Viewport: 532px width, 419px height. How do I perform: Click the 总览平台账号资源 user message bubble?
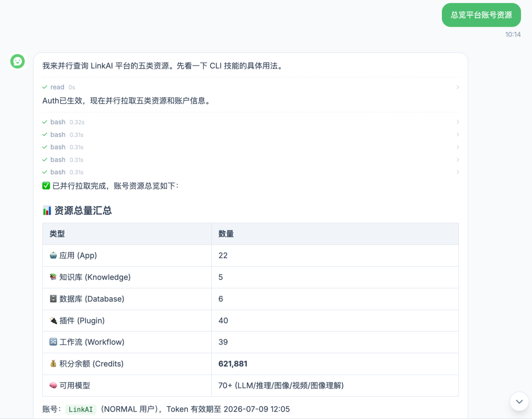click(x=481, y=15)
